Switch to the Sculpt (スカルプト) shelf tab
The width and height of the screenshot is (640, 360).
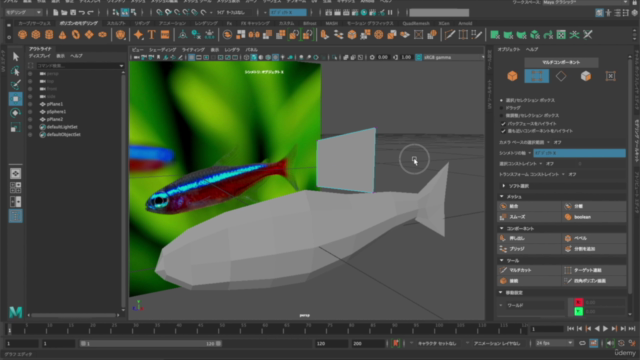[x=116, y=23]
